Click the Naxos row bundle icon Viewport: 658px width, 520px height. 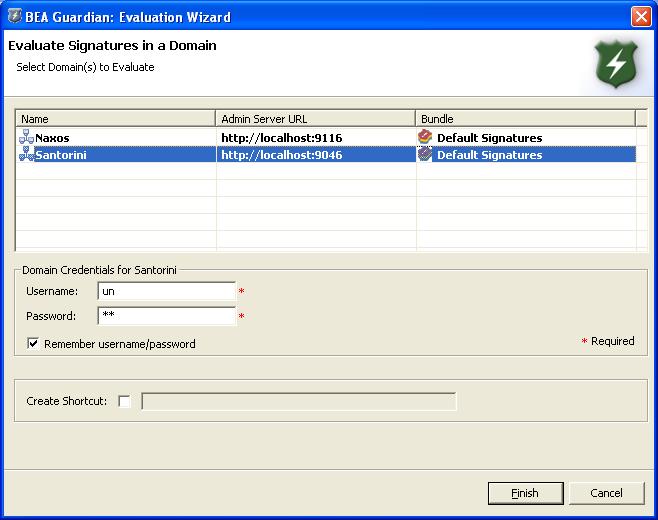[425, 137]
